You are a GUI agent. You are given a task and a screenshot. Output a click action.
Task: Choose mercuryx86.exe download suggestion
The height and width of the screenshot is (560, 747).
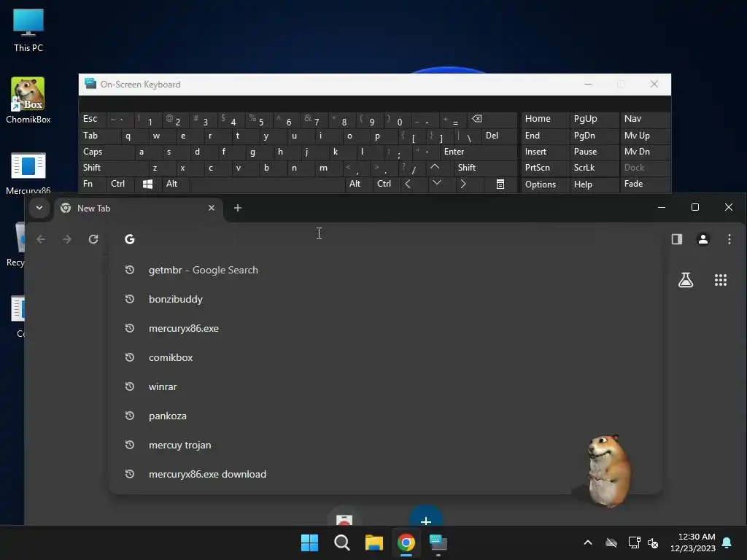click(385, 474)
